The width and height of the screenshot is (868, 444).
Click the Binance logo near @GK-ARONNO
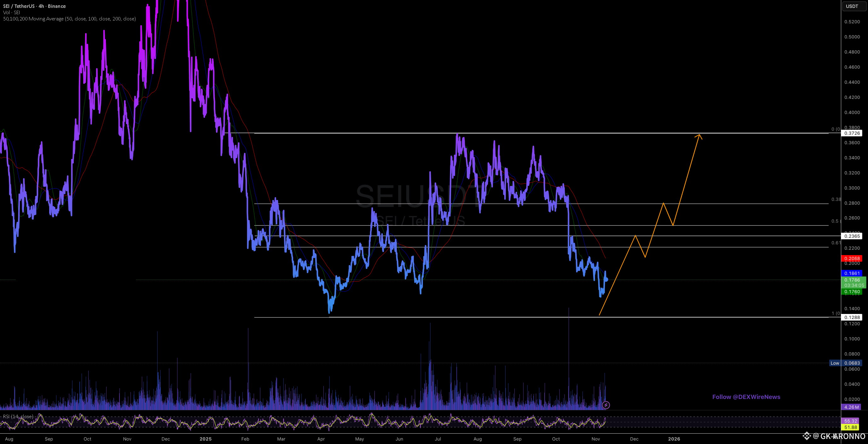tap(806, 436)
